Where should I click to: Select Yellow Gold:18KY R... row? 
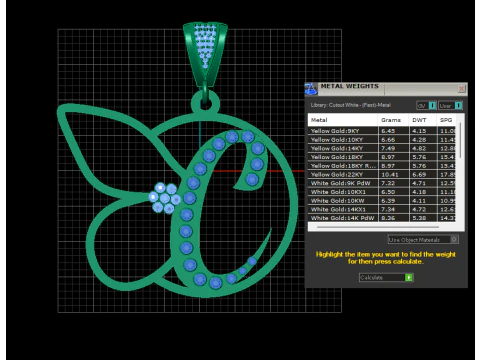pos(381,166)
